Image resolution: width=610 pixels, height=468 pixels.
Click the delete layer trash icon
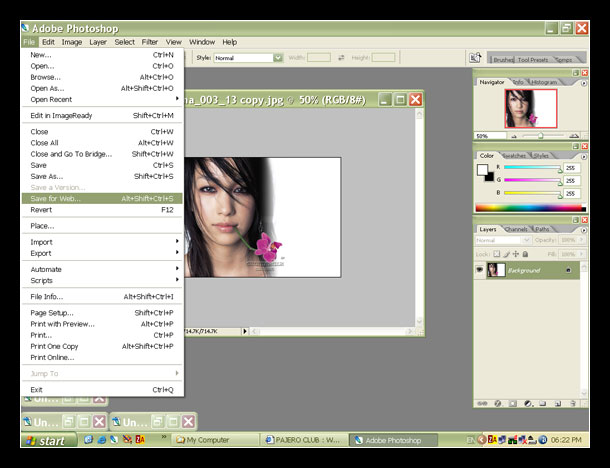[572, 403]
